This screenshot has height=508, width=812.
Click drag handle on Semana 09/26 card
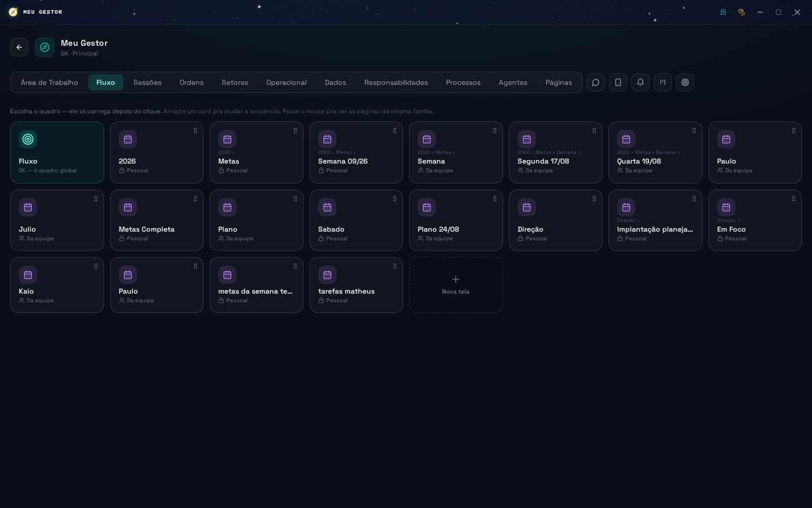(395, 131)
